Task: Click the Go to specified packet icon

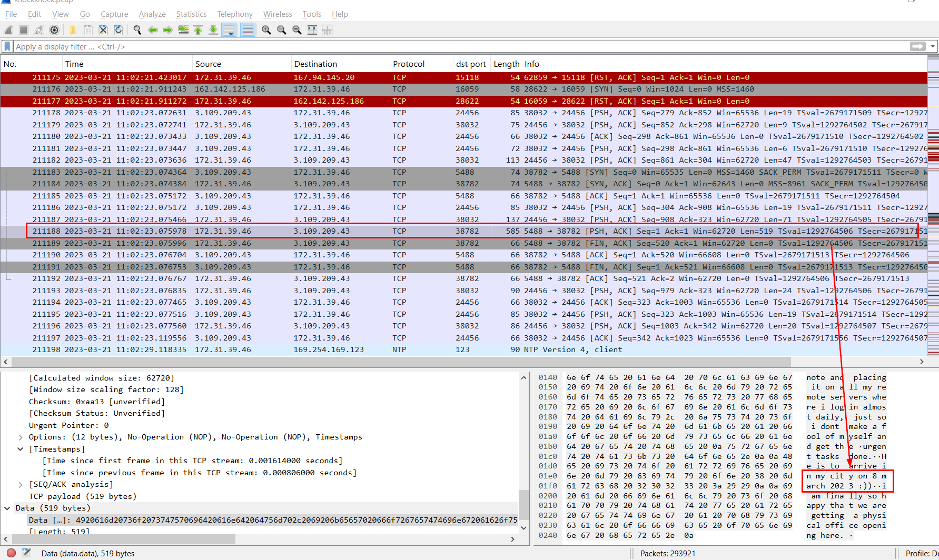Action: (x=183, y=30)
